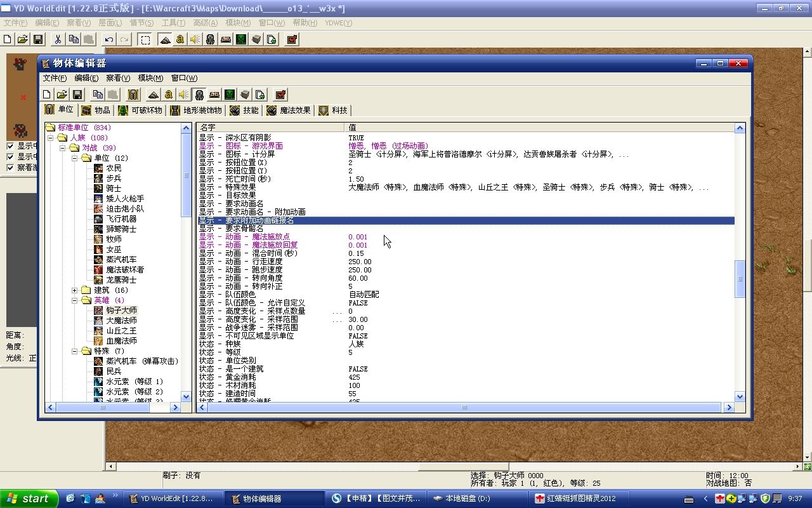Viewport: 812px width, 508px height.
Task: Click New in the Object Editor toolbar
Action: (x=47, y=95)
